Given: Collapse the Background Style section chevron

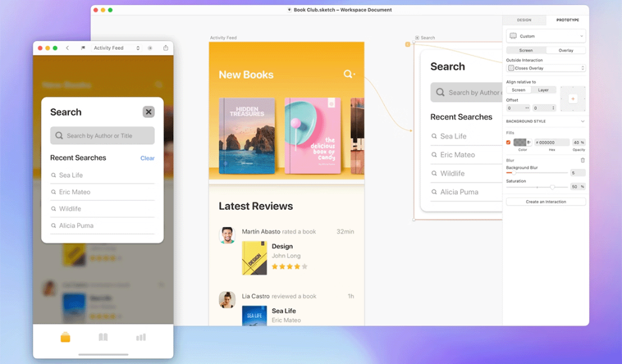Looking at the screenshot, I should pyautogui.click(x=583, y=121).
